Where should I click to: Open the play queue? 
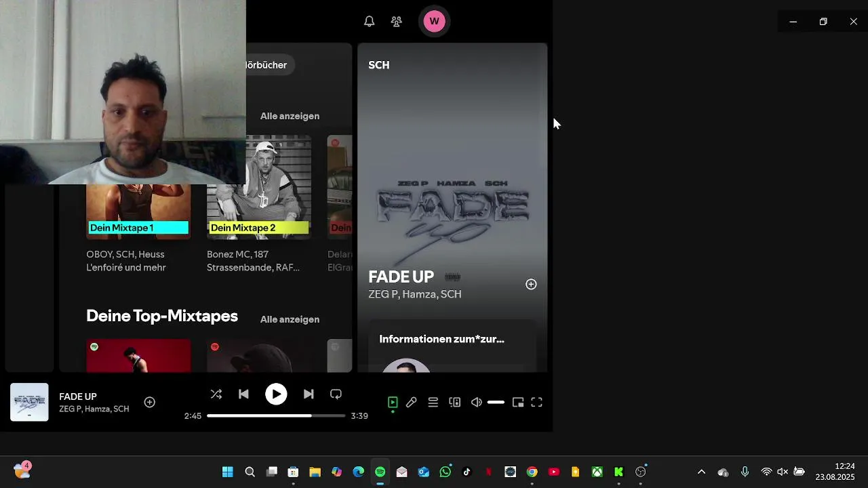click(433, 403)
